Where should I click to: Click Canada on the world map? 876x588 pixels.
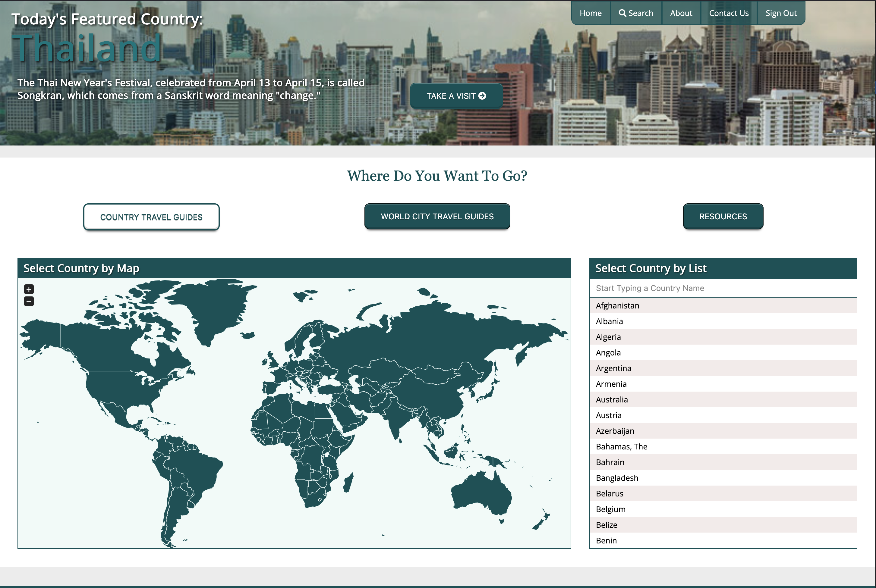tap(112, 349)
